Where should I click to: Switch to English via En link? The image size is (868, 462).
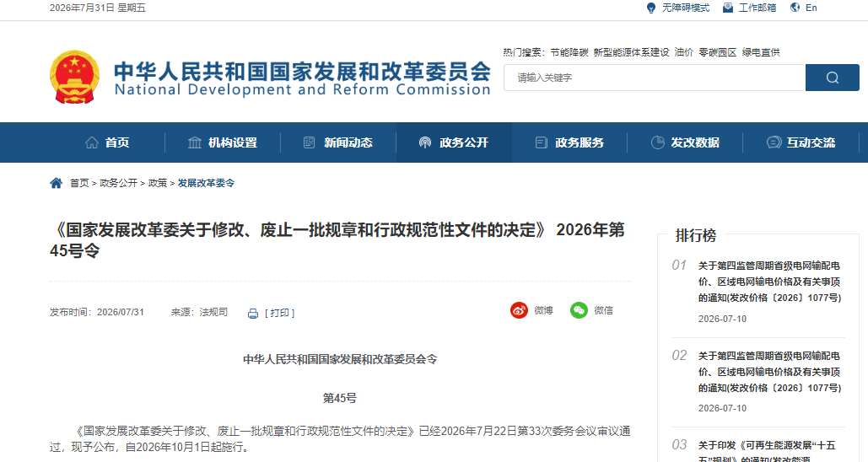pyautogui.click(x=811, y=8)
